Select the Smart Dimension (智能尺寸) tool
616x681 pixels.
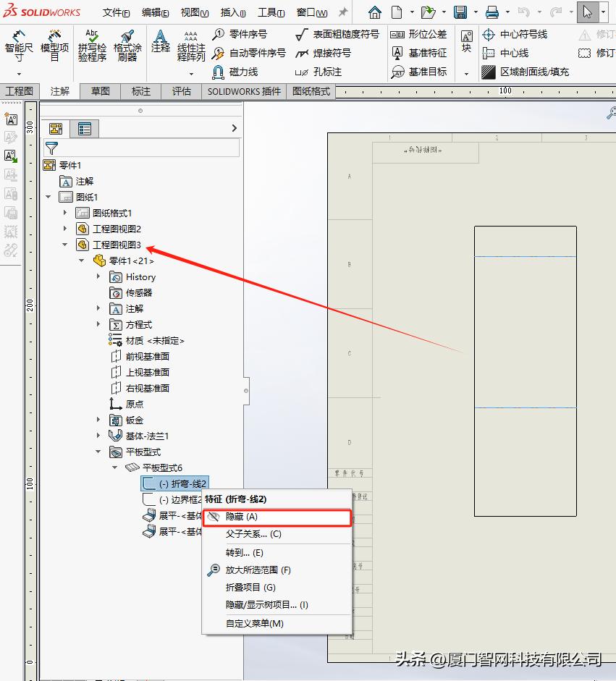coord(19,46)
